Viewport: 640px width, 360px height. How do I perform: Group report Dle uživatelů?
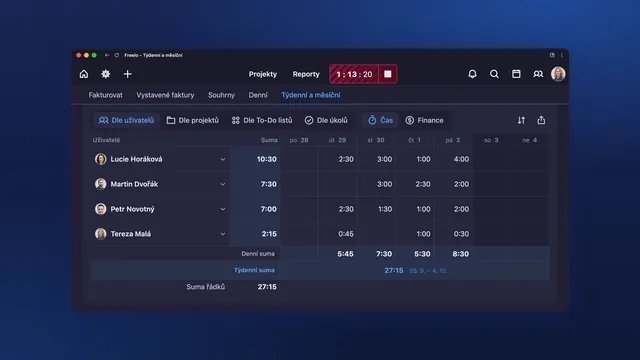(x=127, y=120)
